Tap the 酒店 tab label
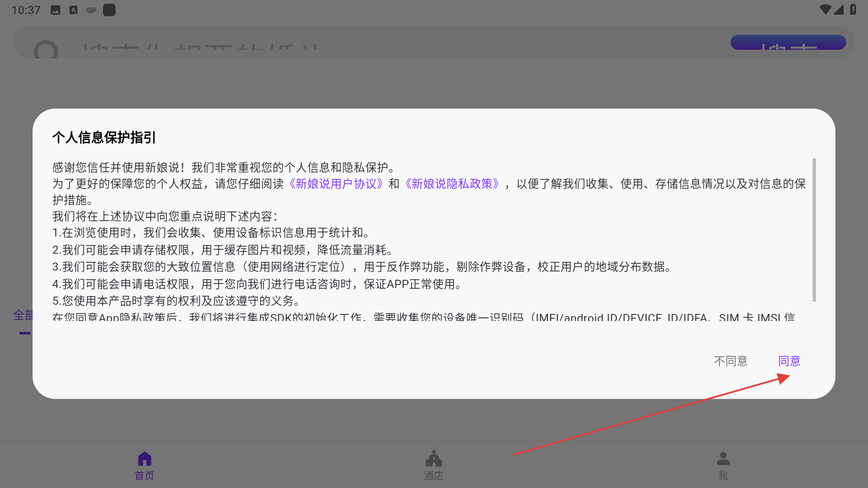This screenshot has height=488, width=868. pyautogui.click(x=434, y=476)
